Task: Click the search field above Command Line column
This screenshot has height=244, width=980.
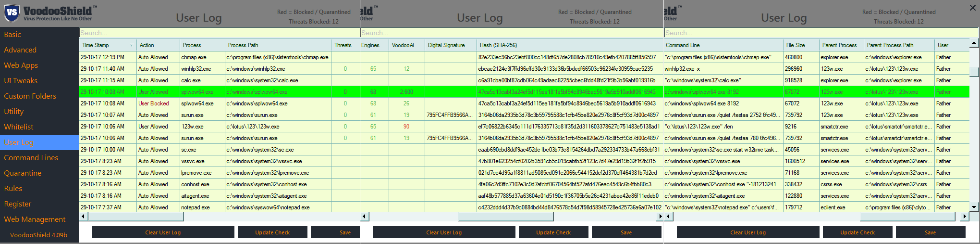Action: (821, 33)
